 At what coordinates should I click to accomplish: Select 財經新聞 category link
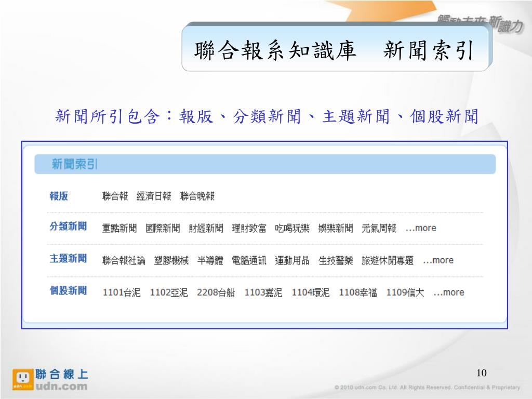(x=206, y=229)
